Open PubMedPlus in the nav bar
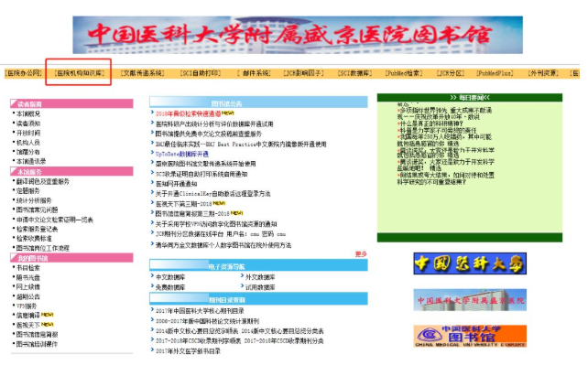 [x=495, y=73]
